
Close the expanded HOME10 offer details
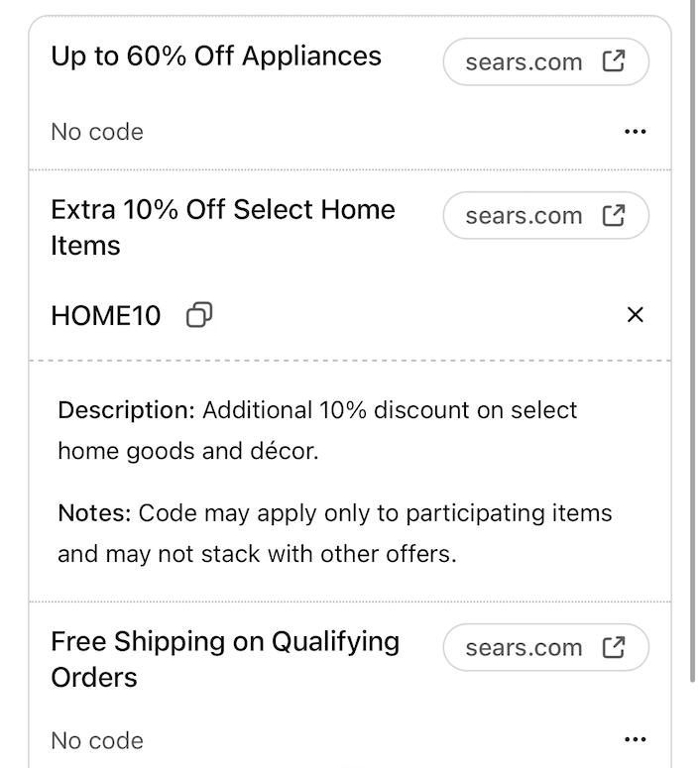coord(636,315)
